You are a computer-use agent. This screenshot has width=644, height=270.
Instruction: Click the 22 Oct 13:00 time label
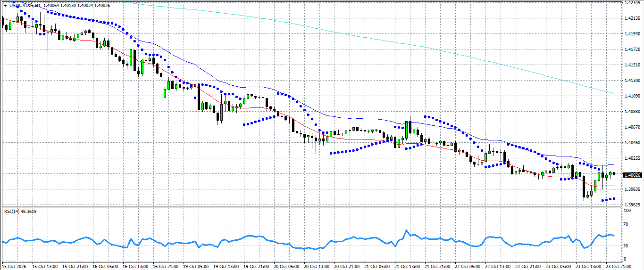click(498, 266)
